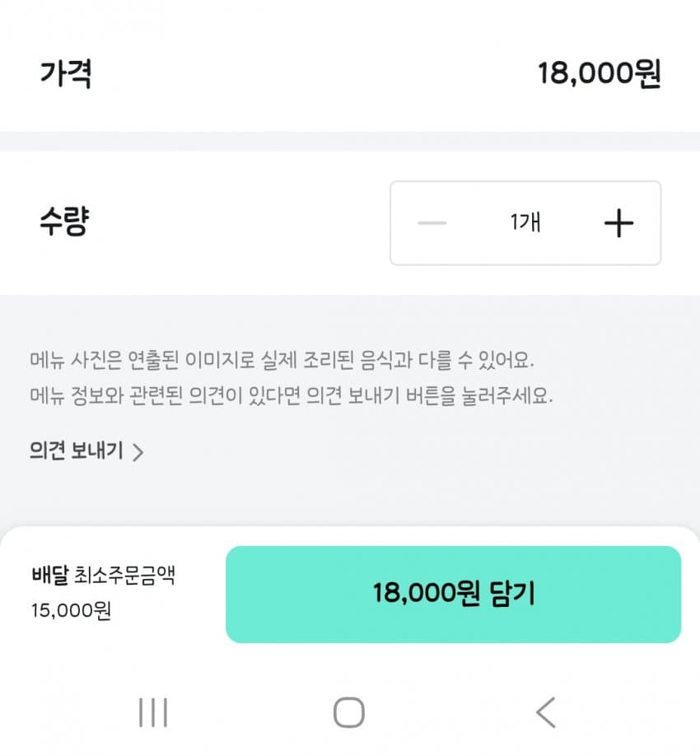The width and height of the screenshot is (700, 756).
Task: Go back using the navigation arrow
Action: point(545,712)
